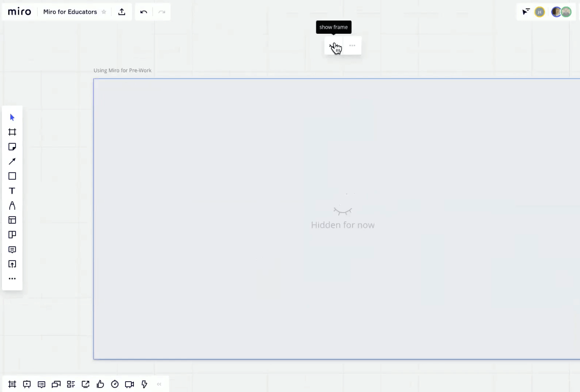Viewport: 580px width, 392px height.
Task: Open frame context menu three dots
Action: [352, 45]
